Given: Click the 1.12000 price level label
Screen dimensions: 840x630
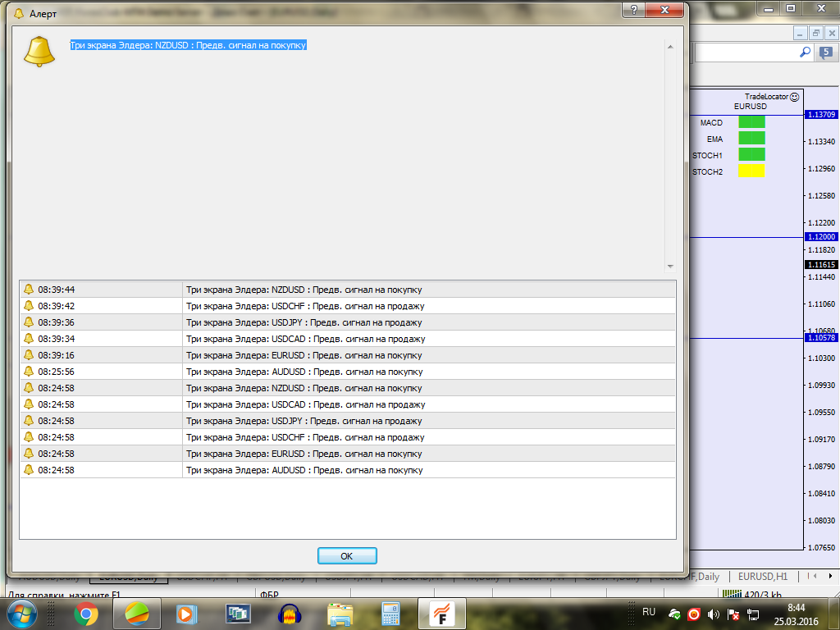Looking at the screenshot, I should click(x=821, y=237).
